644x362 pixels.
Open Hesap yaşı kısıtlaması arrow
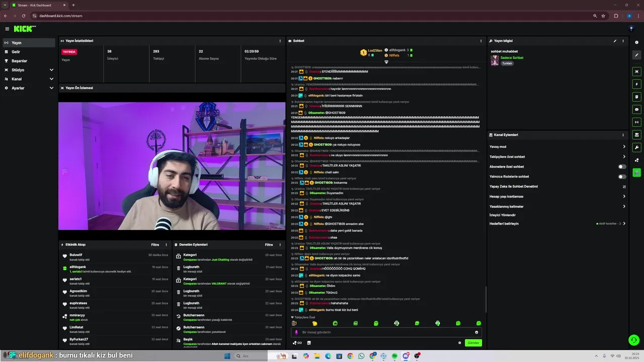coord(624,197)
